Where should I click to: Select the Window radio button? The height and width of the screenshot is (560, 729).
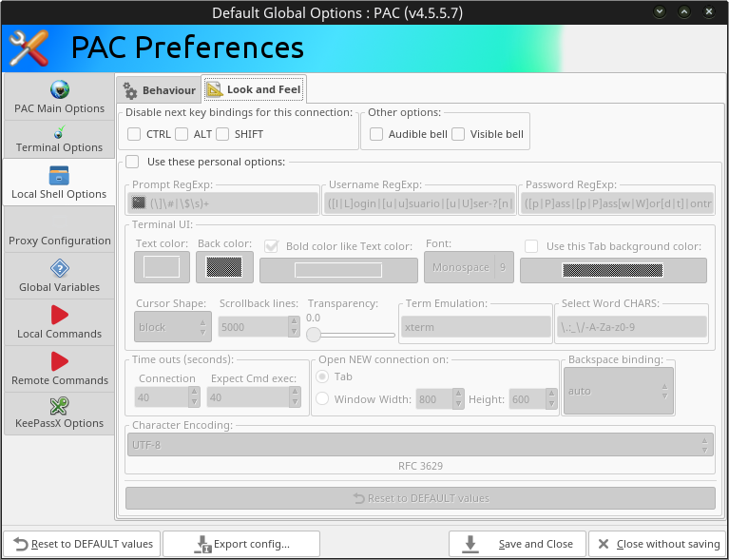(x=322, y=398)
